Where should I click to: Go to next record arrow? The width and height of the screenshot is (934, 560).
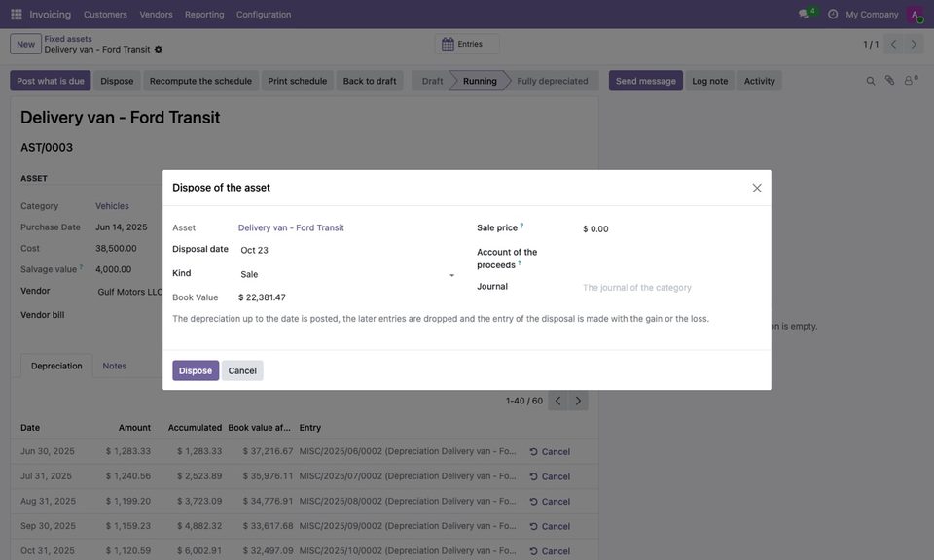click(914, 44)
